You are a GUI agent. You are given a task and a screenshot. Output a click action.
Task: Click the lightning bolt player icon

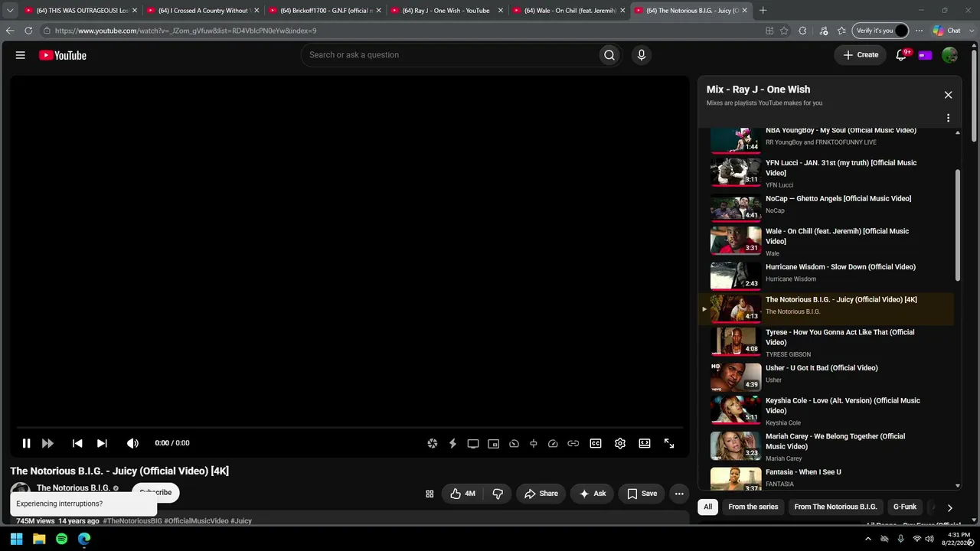[x=452, y=444]
